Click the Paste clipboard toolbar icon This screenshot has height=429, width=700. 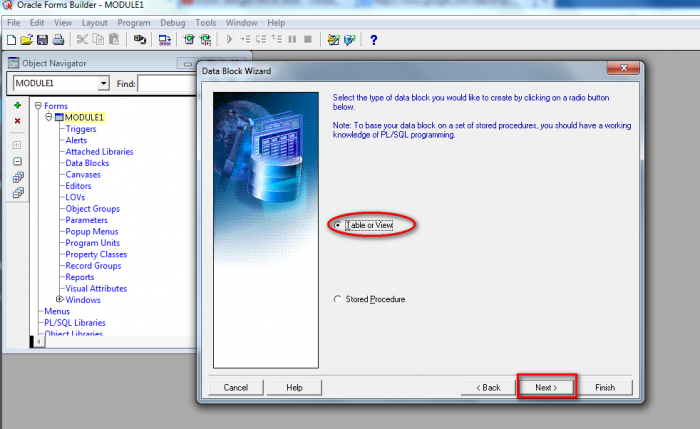click(114, 40)
